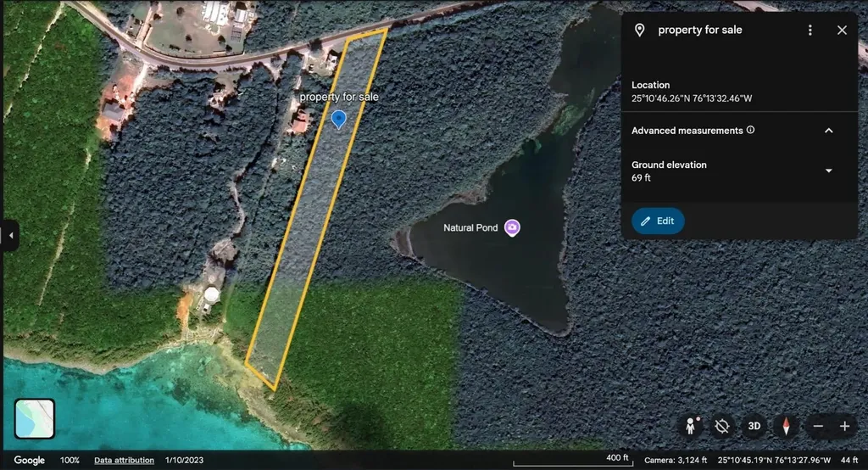Collapse the Advanced measurements section
The image size is (868, 470).
[829, 131]
